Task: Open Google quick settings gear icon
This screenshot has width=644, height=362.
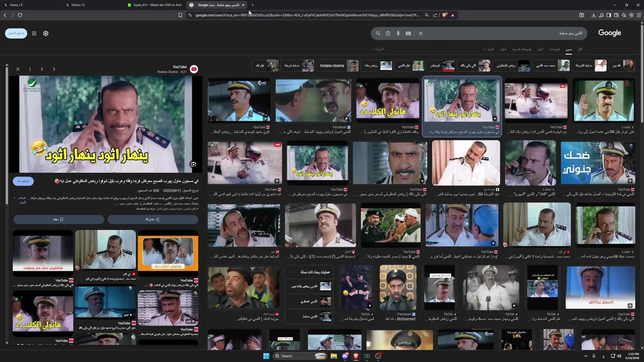Action: pyautogui.click(x=46, y=33)
